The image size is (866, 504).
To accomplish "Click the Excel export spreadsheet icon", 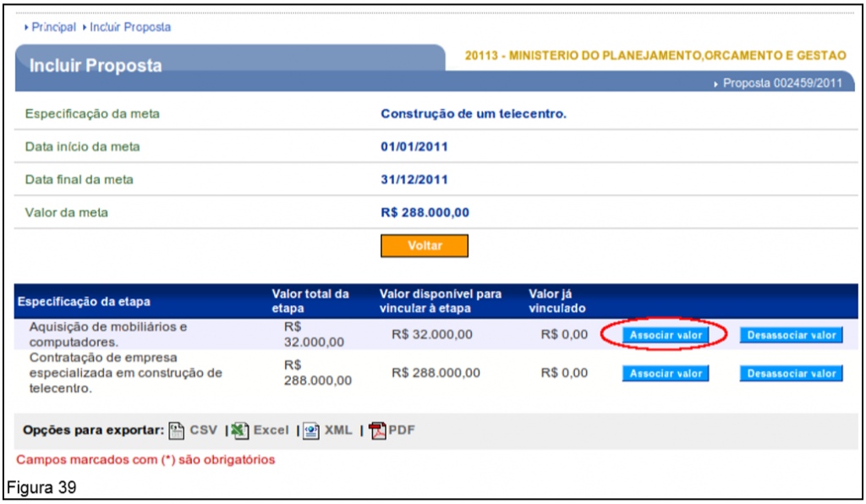I will [x=239, y=430].
